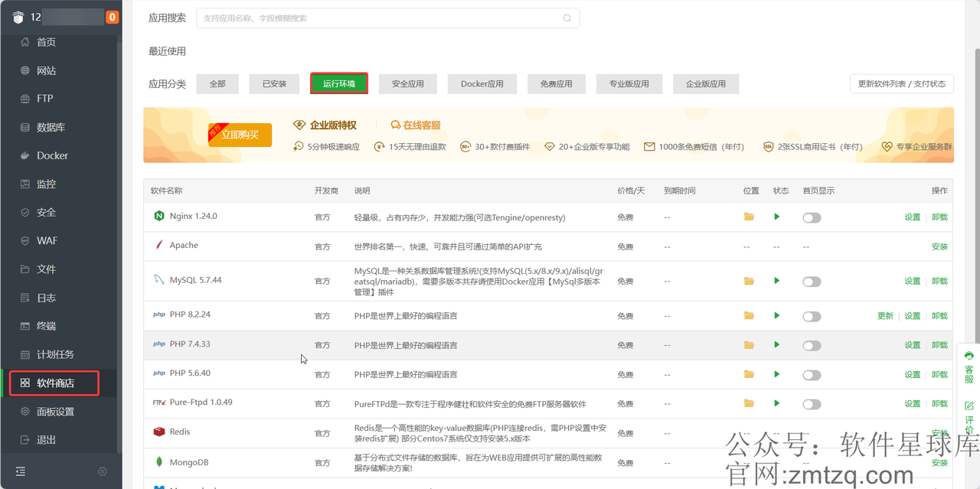Click 卸载 for Nginx 1.24.0

[939, 217]
